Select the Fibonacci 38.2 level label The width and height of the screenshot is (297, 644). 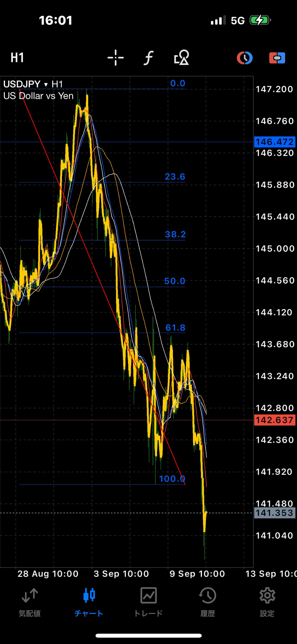pyautogui.click(x=175, y=234)
